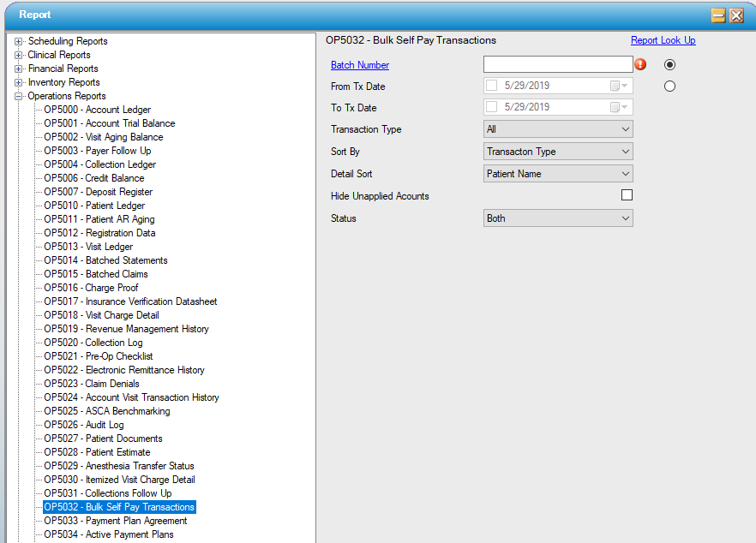Select OP5000 - Account Ledger report

pos(97,110)
